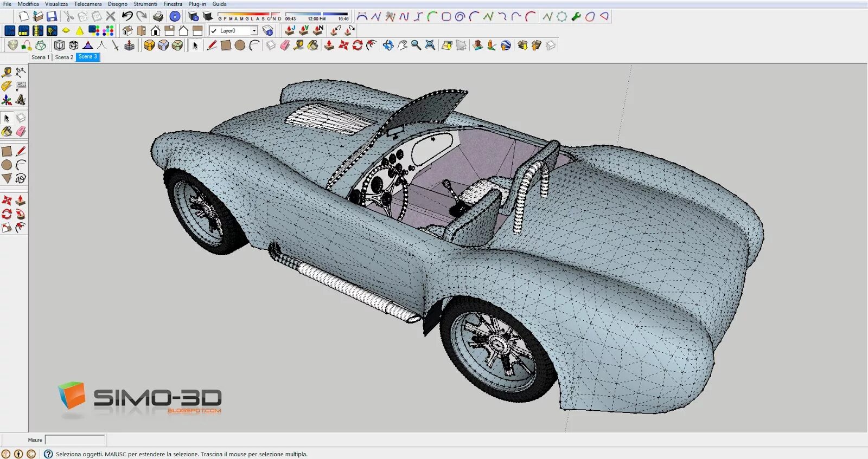The image size is (868, 459).
Task: Open Model Info with the blue info button
Action: [x=175, y=17]
